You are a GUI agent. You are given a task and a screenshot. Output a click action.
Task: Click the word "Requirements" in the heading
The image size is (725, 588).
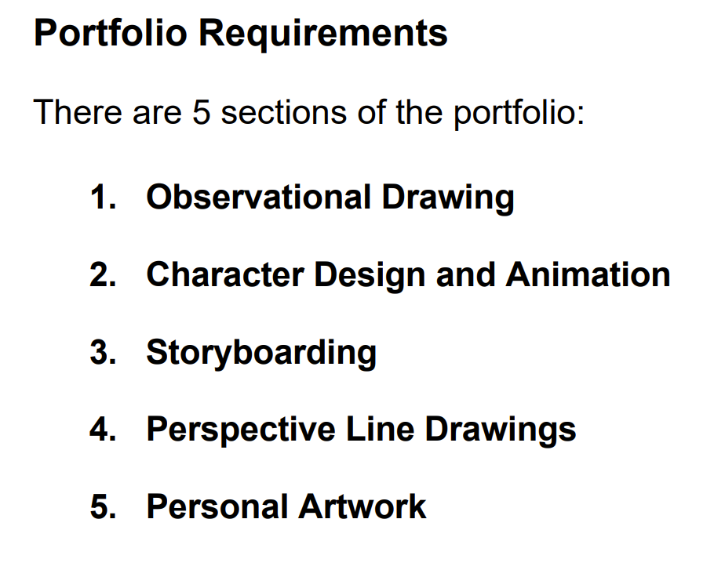(x=322, y=34)
